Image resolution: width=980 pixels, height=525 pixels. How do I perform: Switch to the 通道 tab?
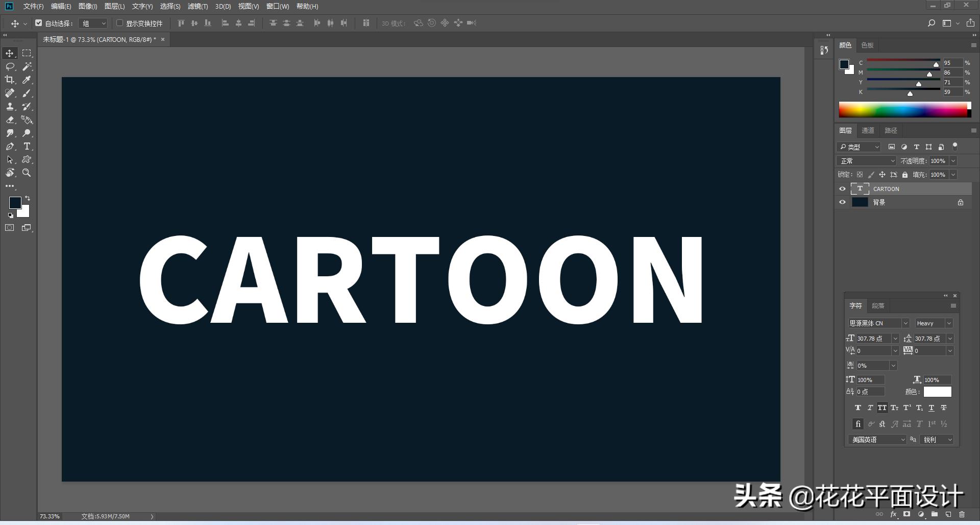click(868, 131)
